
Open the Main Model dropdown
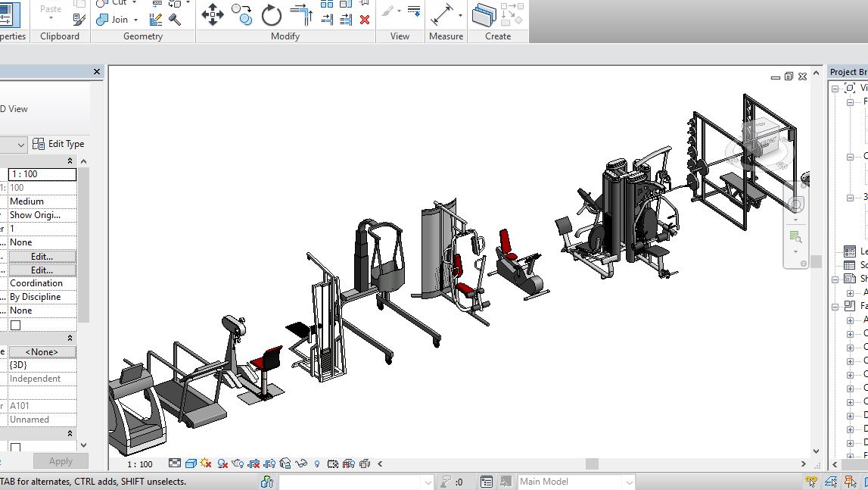(630, 482)
